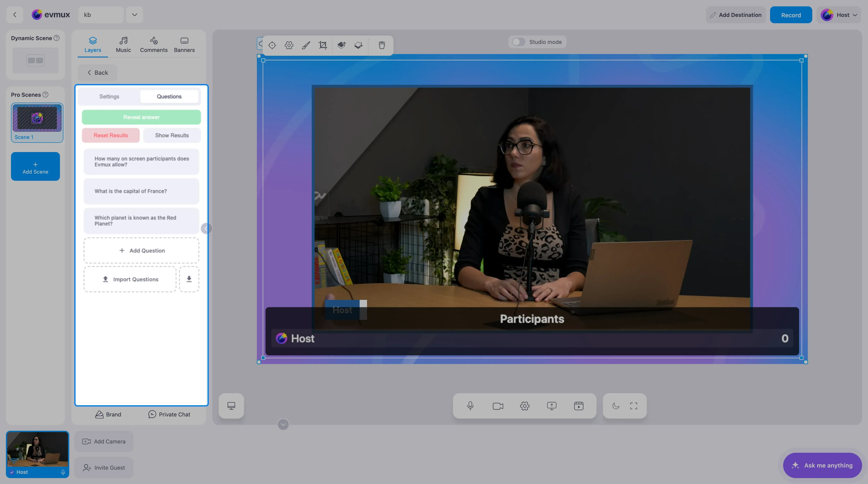Click Reveal answer button

pos(141,117)
